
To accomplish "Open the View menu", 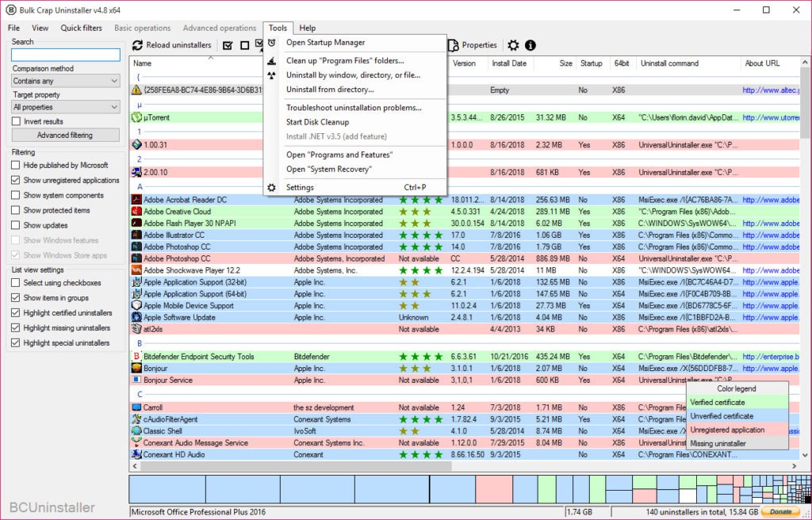I will pyautogui.click(x=40, y=28).
